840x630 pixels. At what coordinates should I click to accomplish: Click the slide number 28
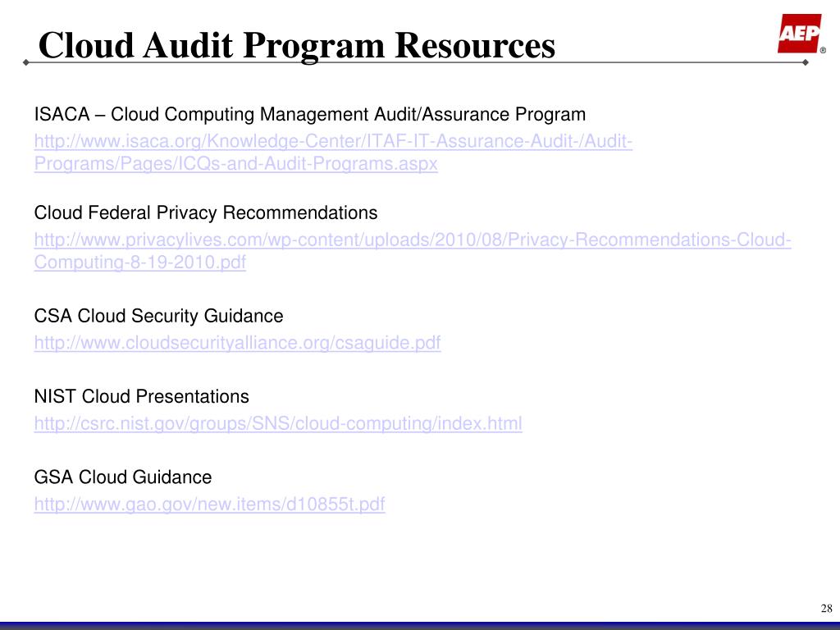pos(826,608)
